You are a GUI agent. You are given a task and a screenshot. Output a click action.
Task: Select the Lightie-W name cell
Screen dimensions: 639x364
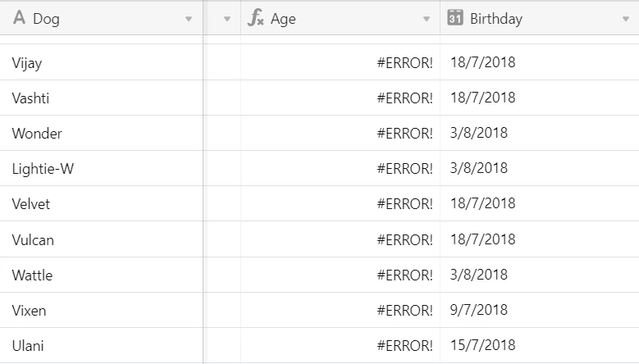(43, 169)
